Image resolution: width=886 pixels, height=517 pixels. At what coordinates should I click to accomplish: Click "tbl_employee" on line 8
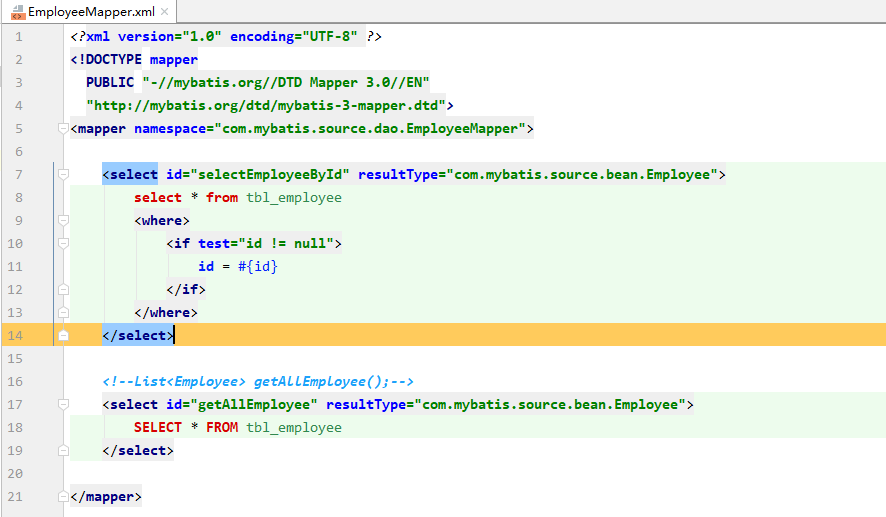294,198
